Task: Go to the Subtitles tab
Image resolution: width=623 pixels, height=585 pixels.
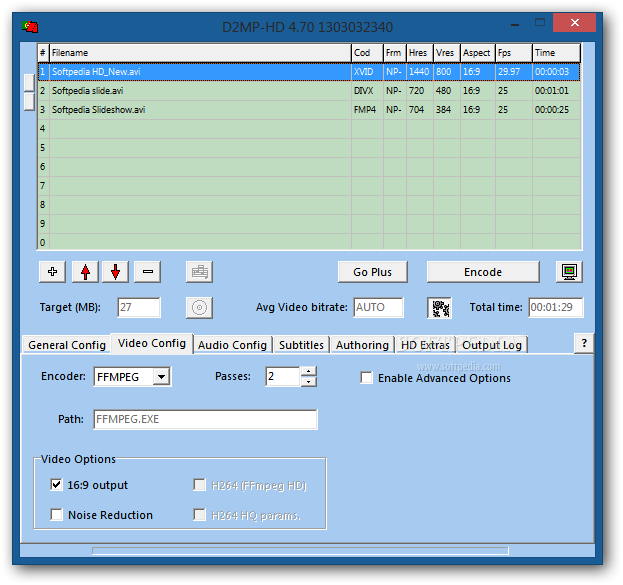Action: point(302,345)
